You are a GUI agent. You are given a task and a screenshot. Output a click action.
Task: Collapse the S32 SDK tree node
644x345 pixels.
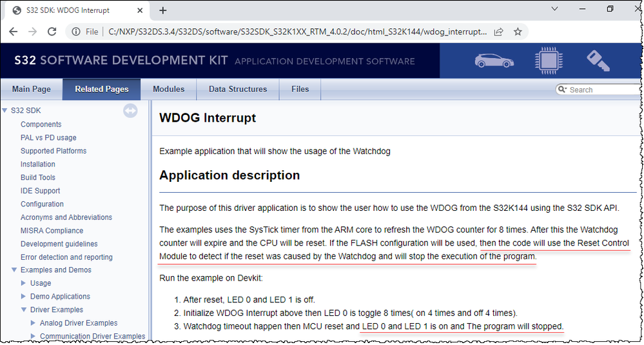pos(5,110)
